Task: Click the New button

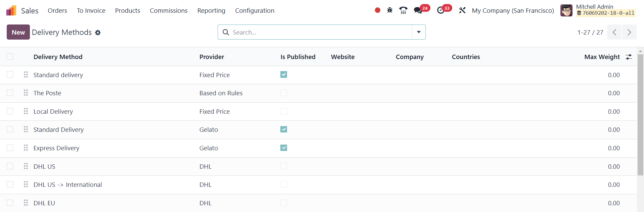Action: pos(18,32)
